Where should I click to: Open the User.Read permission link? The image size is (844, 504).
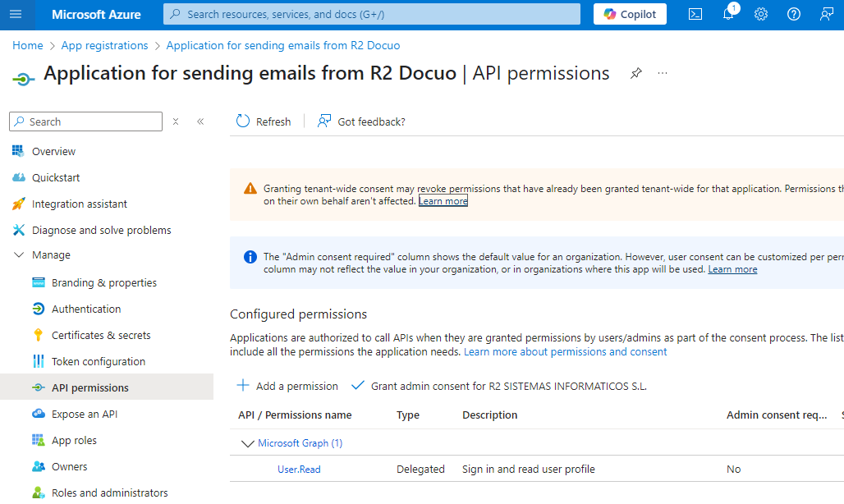(x=299, y=469)
